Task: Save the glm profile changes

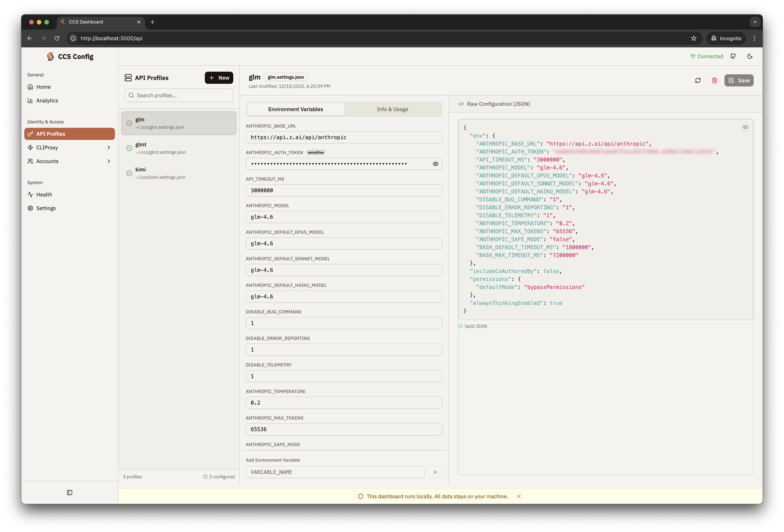Action: 739,80
